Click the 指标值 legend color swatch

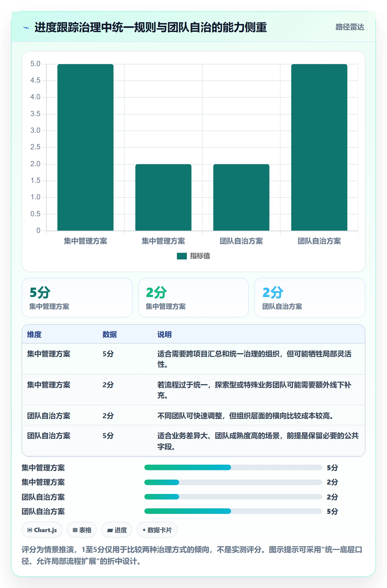(182, 256)
